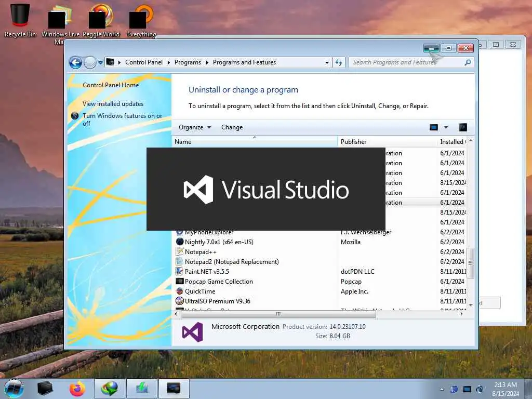532x399 pixels.
Task: Select the Paint.NET v3.5.5 icon
Action: [179, 271]
